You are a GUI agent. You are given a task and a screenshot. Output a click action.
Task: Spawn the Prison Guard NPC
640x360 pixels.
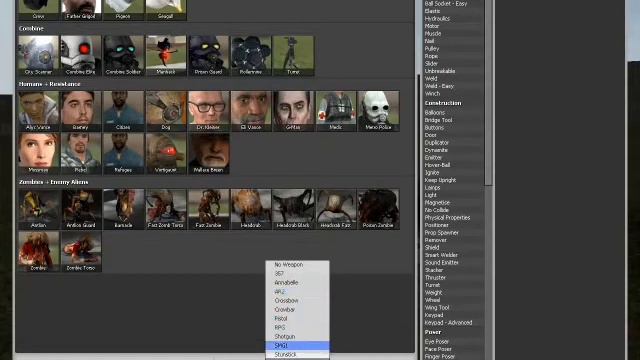point(208,56)
